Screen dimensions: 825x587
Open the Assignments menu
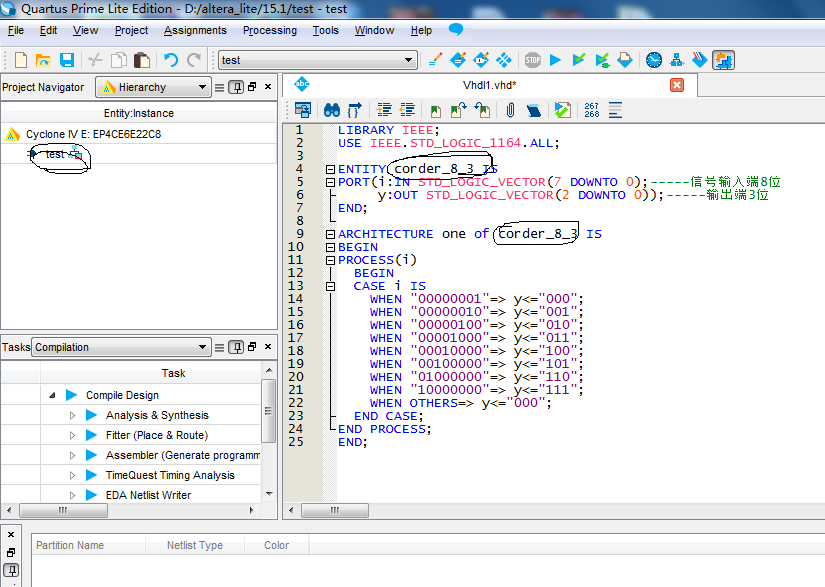click(195, 30)
